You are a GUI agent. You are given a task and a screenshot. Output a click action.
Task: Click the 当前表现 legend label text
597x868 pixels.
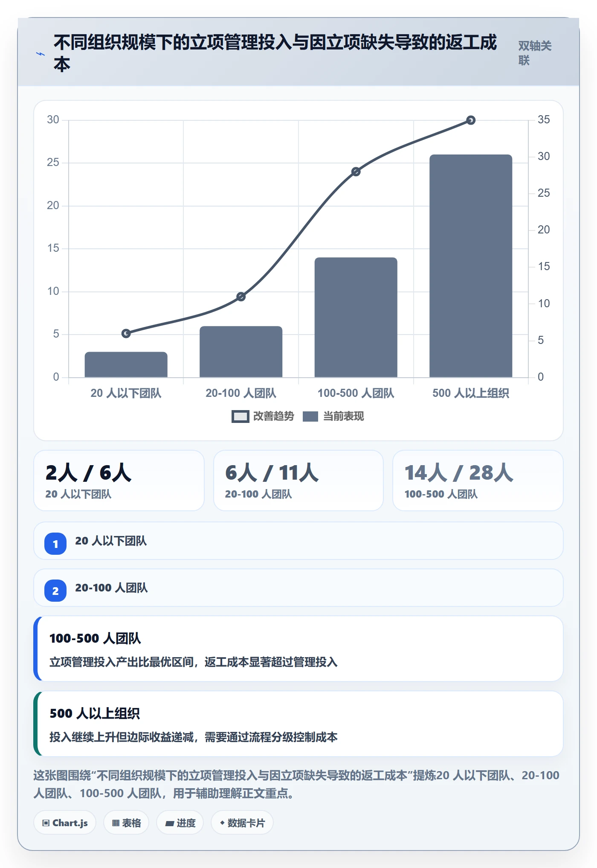(344, 417)
